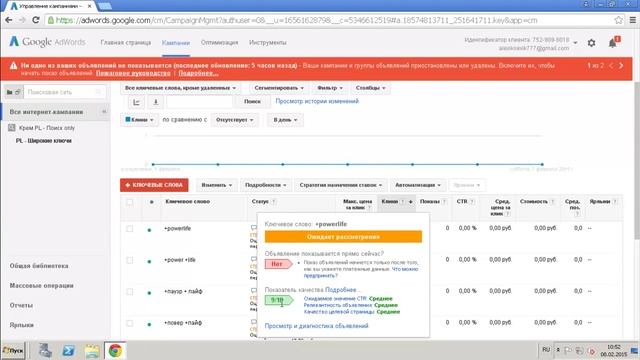This screenshot has height=360, width=640.
Task: Open Просмотр и диагностика объявлений link
Action: coord(317,326)
